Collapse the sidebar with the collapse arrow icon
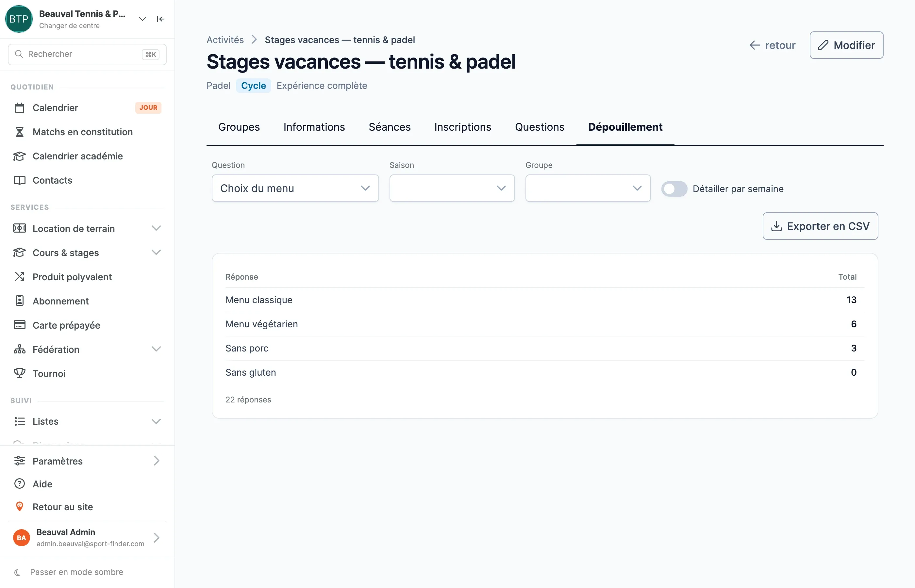The image size is (915, 588). 160,19
